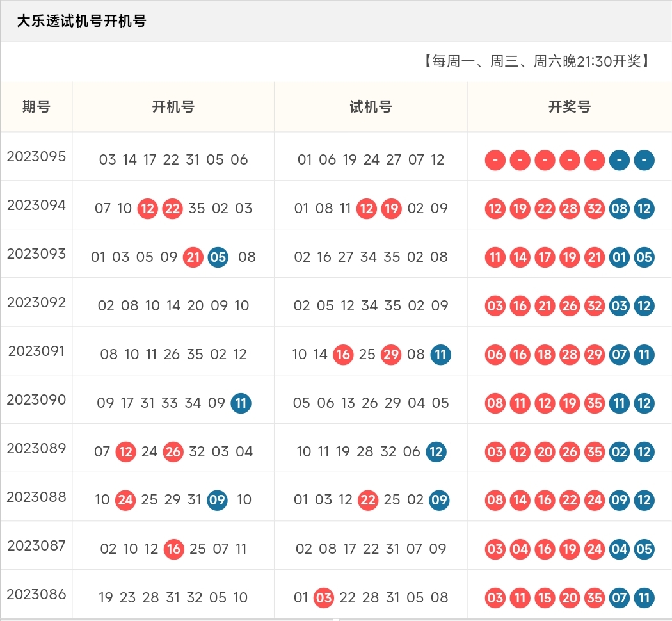Click blue ball 11 in 2023090 开机号
This screenshot has height=621, width=672.
pos(241,403)
